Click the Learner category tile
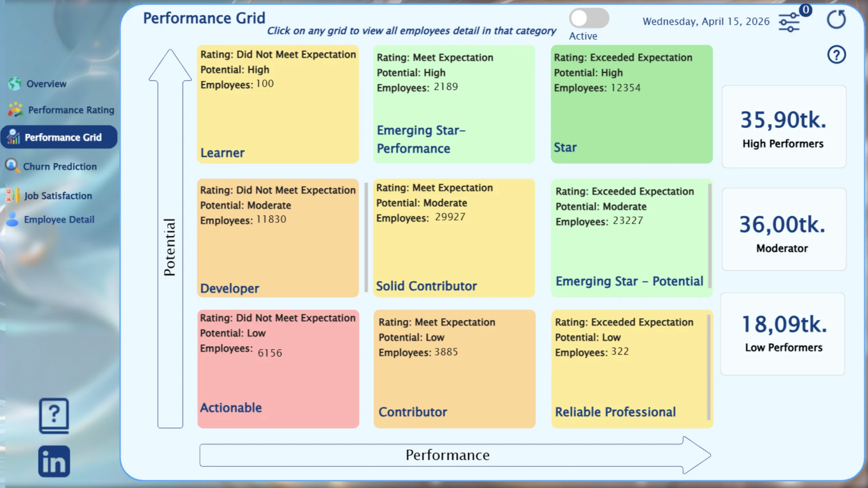Screen dimensions: 868x488 (x=278, y=104)
